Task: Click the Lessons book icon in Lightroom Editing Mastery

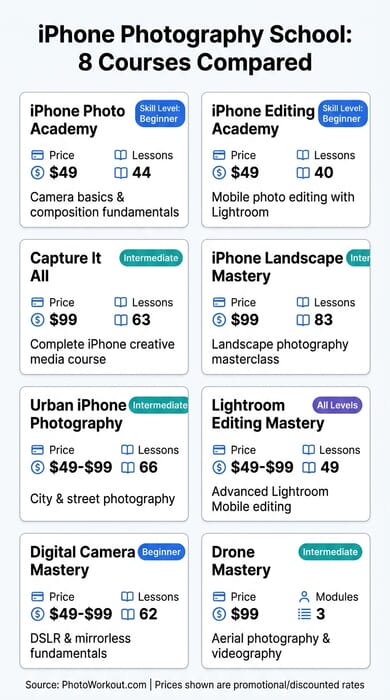Action: [x=309, y=450]
